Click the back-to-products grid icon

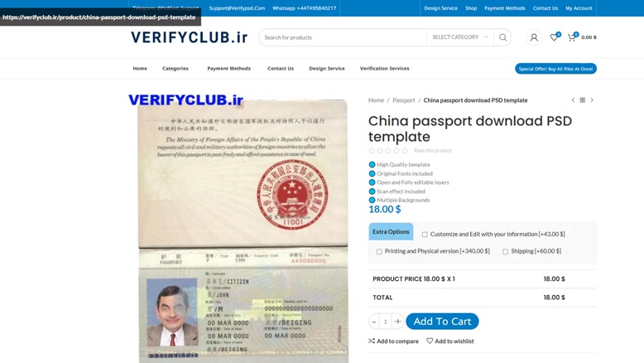coord(583,100)
